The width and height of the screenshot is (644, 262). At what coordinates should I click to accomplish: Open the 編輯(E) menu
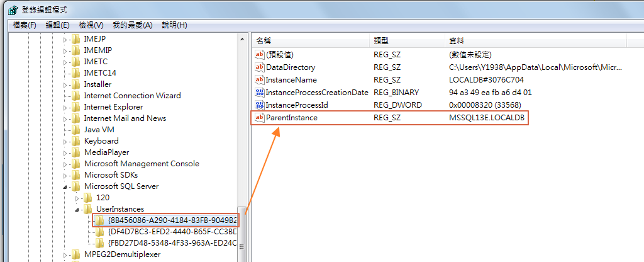point(57,25)
